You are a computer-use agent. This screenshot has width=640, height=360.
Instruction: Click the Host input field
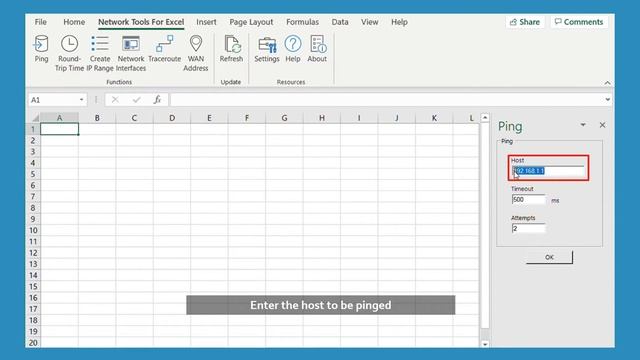tap(548, 171)
